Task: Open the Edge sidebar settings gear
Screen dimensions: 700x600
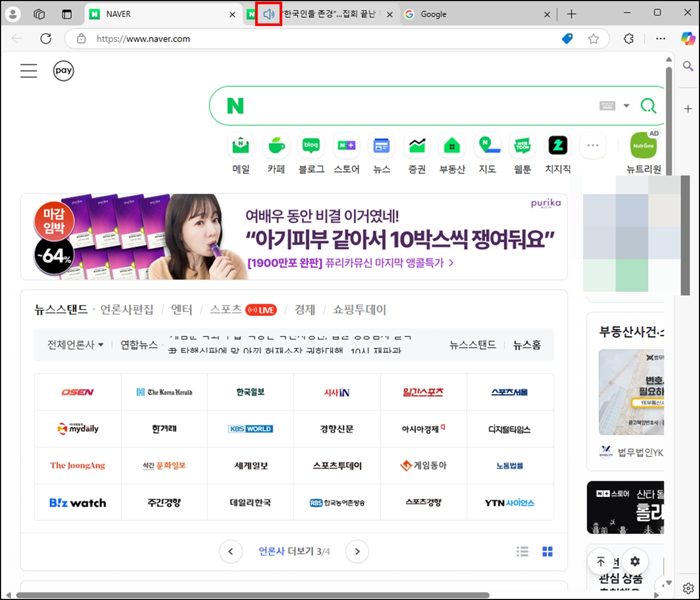Action: click(688, 588)
